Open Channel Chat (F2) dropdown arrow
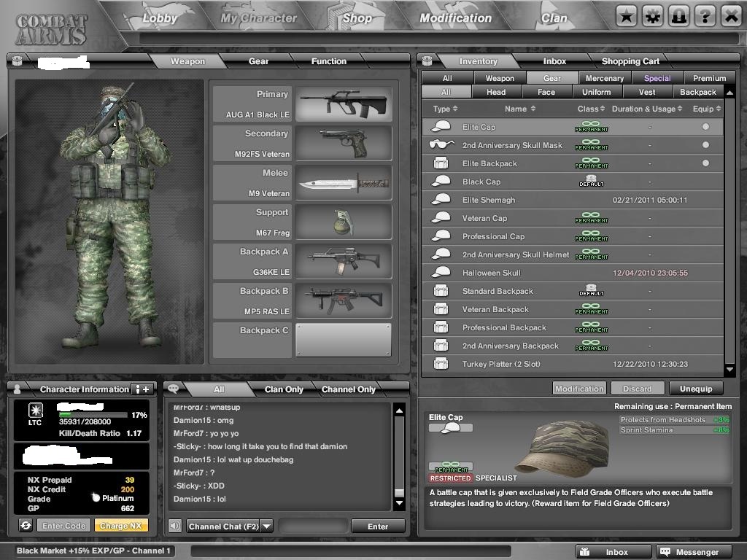 coord(267,526)
